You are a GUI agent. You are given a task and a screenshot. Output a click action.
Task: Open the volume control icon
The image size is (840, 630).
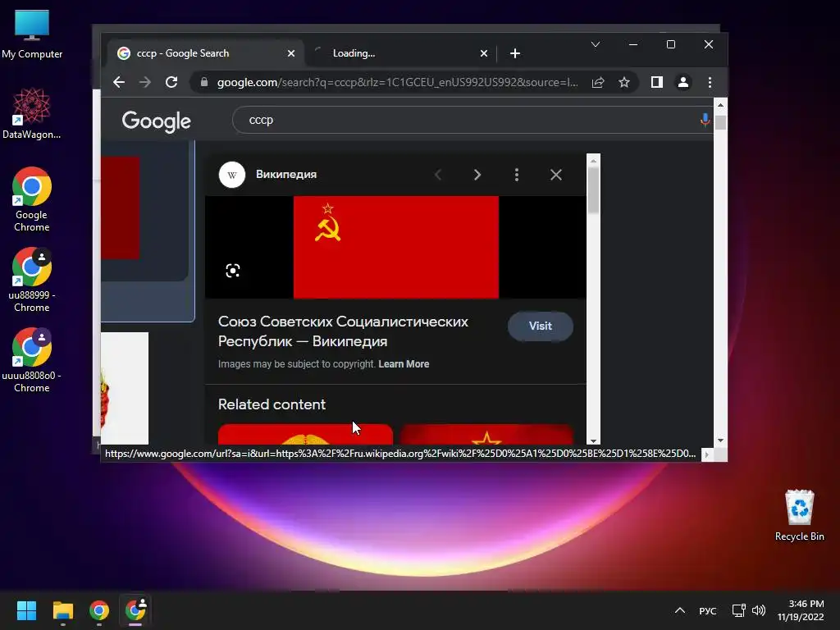click(x=759, y=610)
